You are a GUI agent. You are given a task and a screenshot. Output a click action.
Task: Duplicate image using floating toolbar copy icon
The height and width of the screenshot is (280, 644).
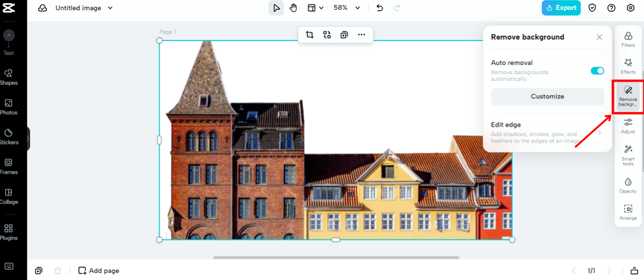pos(344,35)
